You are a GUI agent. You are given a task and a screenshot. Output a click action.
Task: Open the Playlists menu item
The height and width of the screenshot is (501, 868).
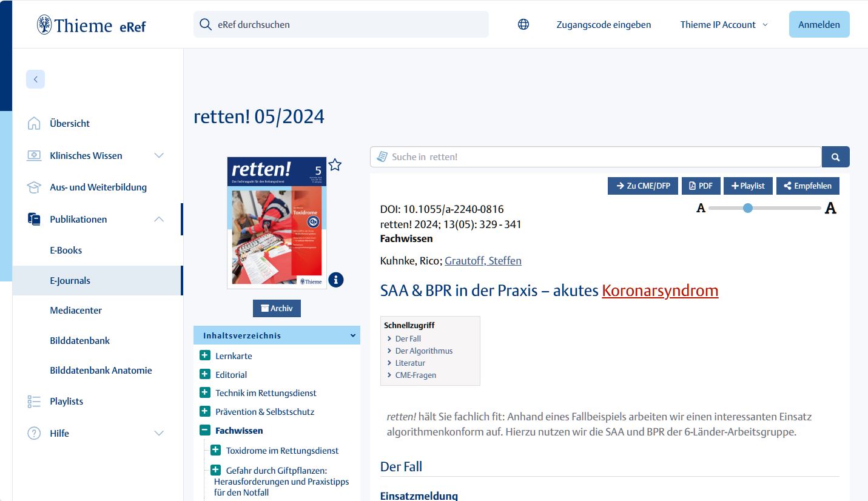pos(67,402)
